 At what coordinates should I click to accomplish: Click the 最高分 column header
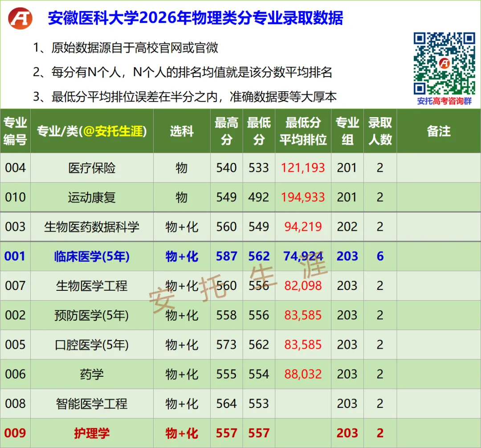[227, 131]
